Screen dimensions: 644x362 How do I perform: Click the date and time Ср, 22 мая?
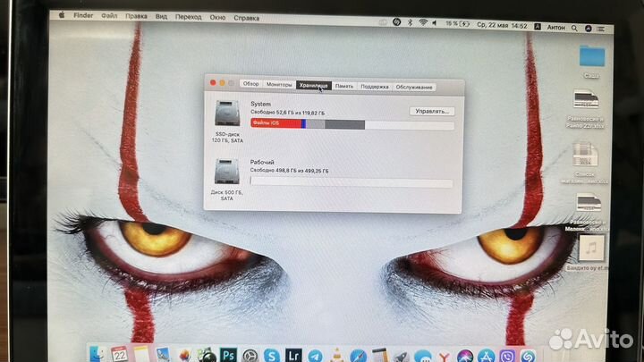coord(502,25)
